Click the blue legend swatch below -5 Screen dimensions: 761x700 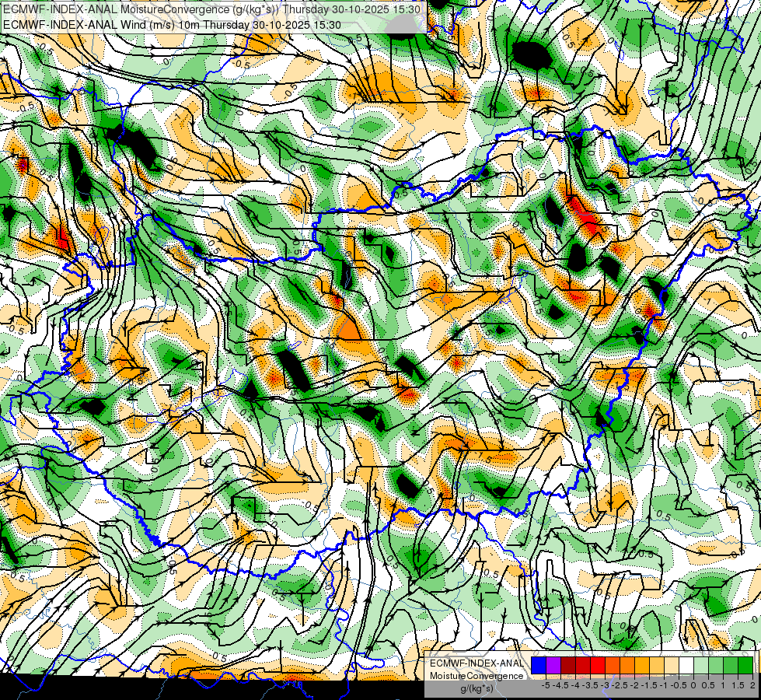point(539,666)
